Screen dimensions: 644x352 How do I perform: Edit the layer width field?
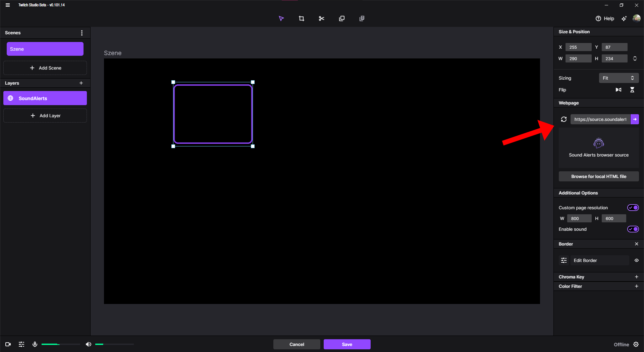(578, 58)
